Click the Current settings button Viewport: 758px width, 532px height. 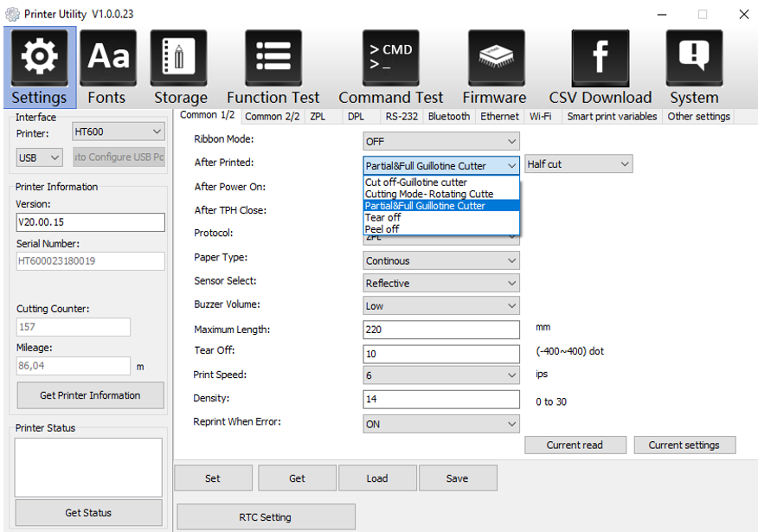pos(684,445)
